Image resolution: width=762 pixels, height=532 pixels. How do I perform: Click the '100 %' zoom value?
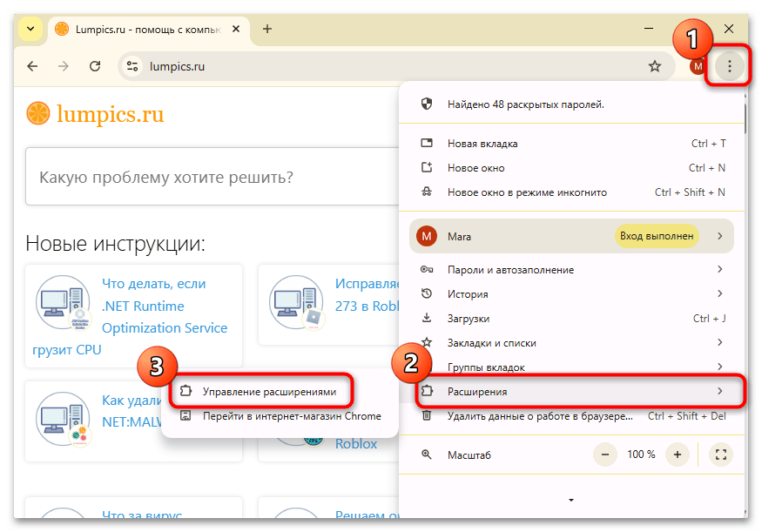641,455
